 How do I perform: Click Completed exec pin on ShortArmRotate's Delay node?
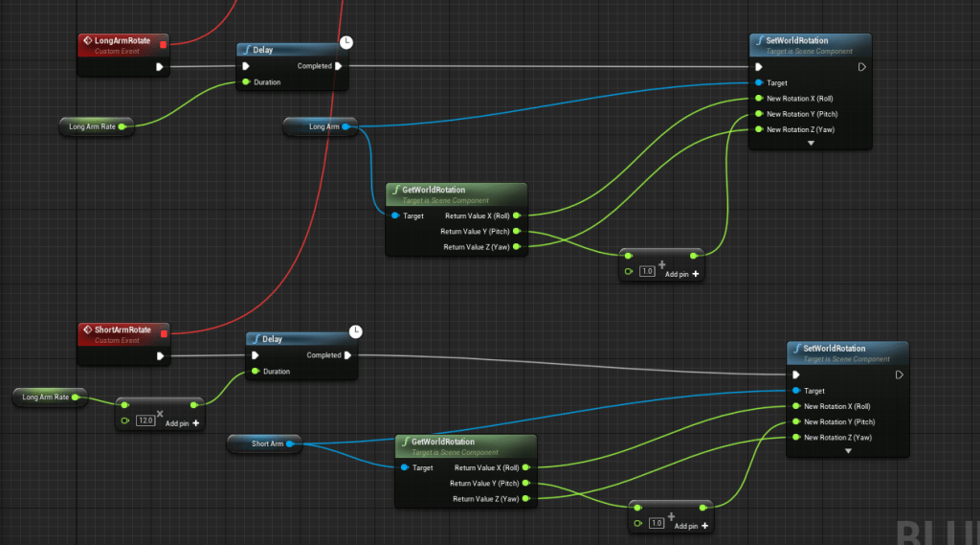pyautogui.click(x=347, y=355)
